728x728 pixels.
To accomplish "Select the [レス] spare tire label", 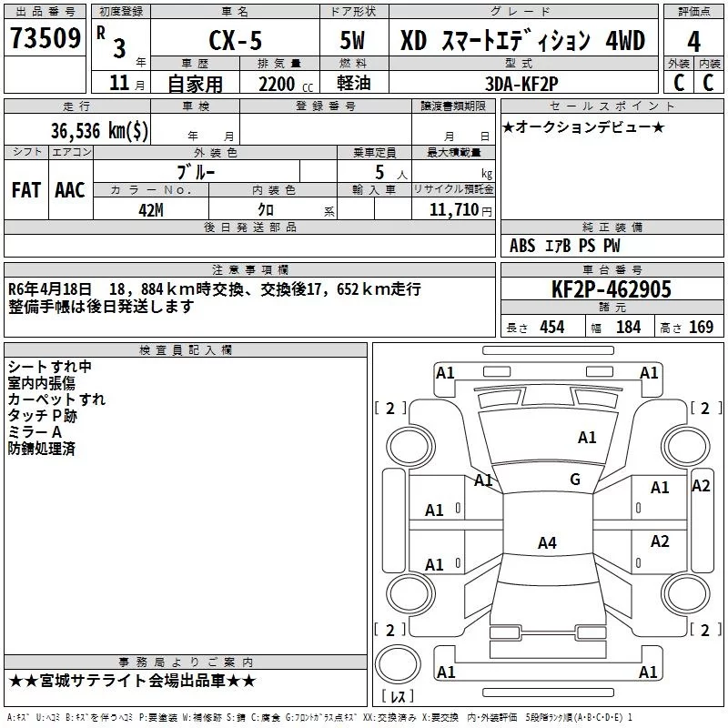I will pos(398,696).
